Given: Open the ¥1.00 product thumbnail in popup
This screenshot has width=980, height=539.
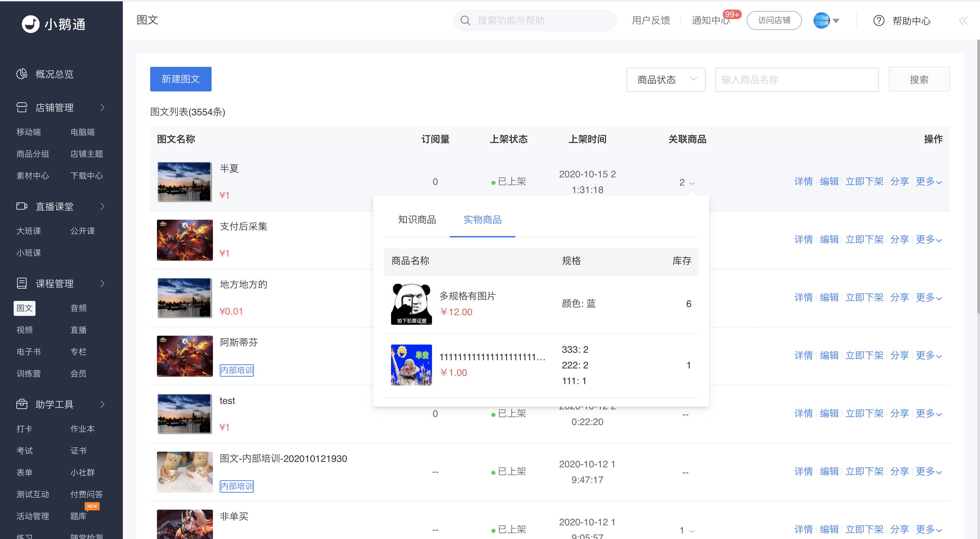Looking at the screenshot, I should click(411, 365).
